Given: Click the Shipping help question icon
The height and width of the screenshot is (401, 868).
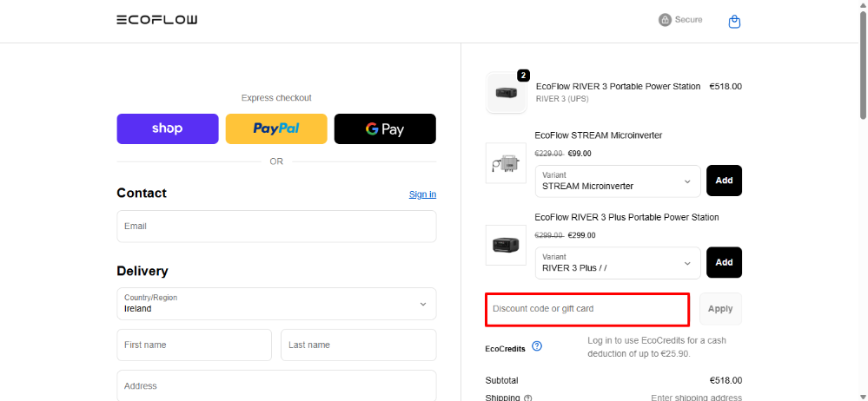Looking at the screenshot, I should 528,398.
